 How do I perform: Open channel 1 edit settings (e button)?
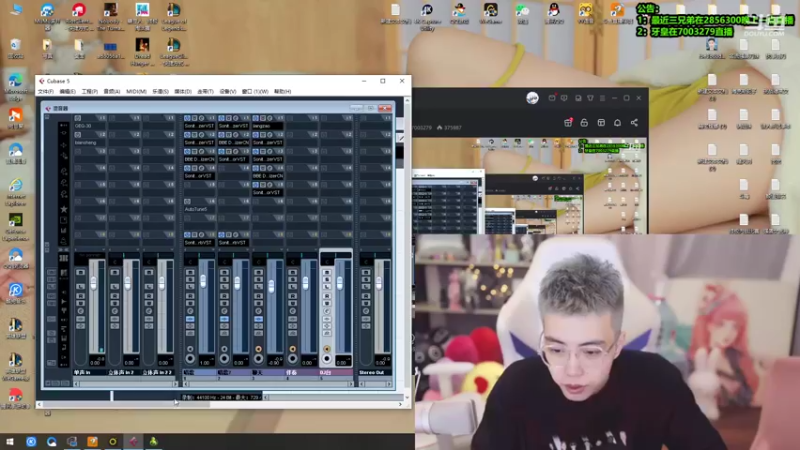pyautogui.click(x=190, y=311)
